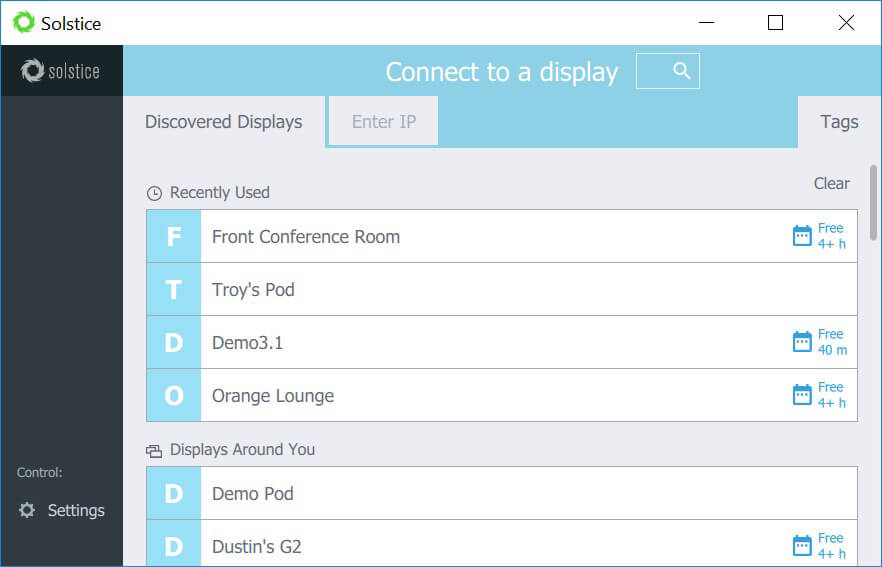This screenshot has width=882, height=567.
Task: Click Demo3.1 calendar availability icon
Action: [x=802, y=341]
